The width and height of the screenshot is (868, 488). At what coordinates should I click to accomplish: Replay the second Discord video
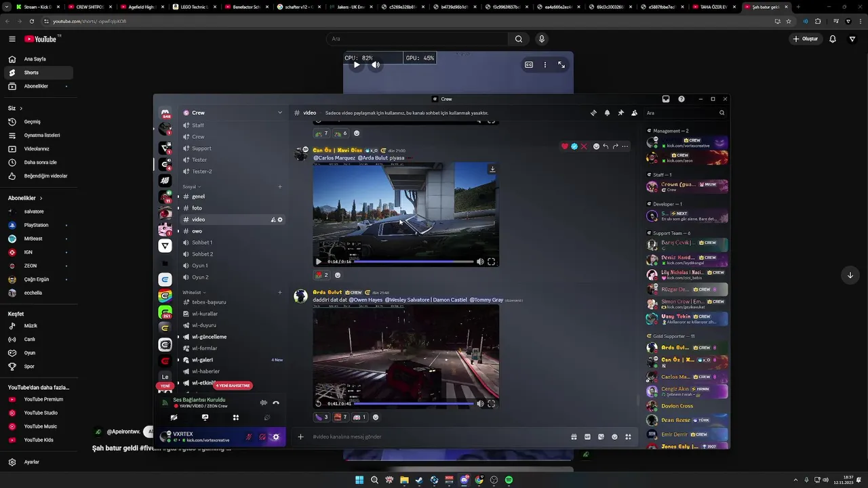point(319,403)
